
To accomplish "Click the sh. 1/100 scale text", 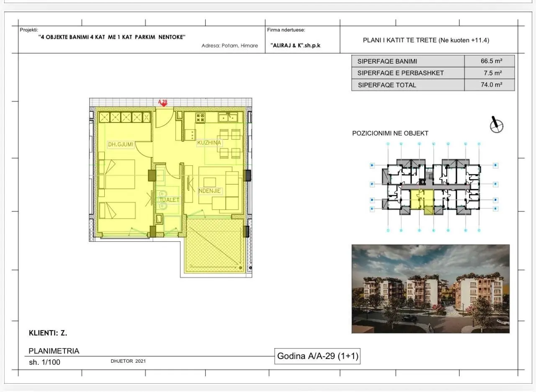I will coord(44,362).
